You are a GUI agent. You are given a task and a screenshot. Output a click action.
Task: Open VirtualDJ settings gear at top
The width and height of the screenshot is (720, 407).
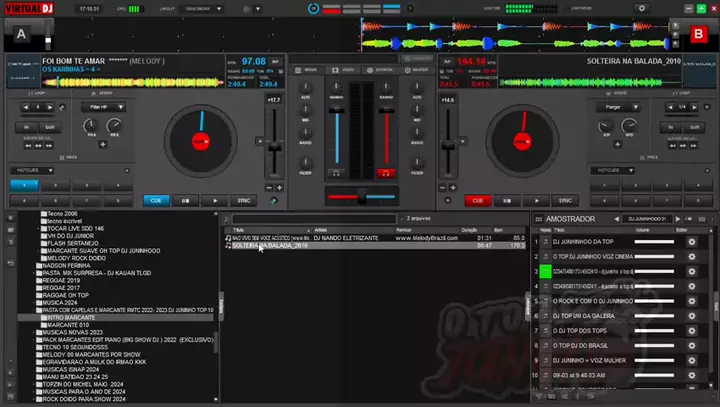pos(641,8)
